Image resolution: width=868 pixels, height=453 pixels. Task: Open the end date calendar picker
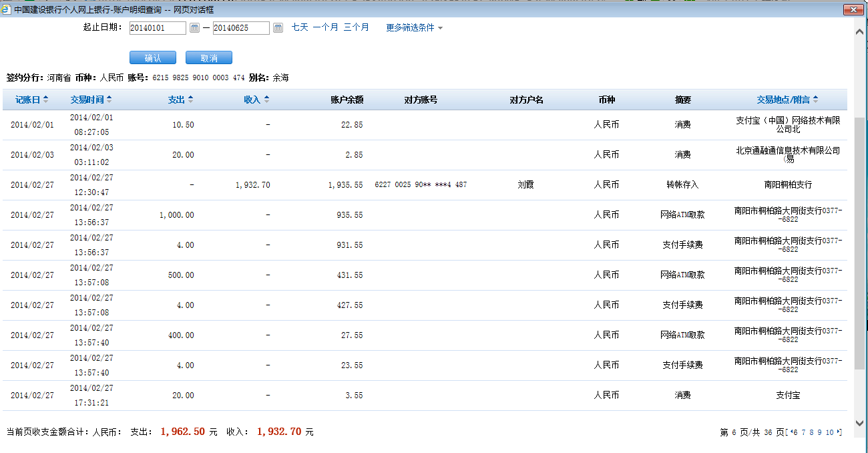[278, 28]
